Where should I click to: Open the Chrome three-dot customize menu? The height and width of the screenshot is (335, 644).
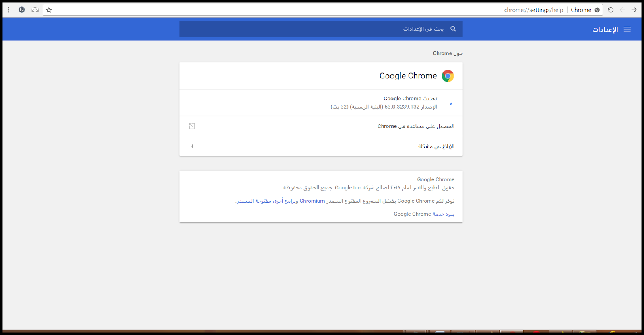coord(8,10)
